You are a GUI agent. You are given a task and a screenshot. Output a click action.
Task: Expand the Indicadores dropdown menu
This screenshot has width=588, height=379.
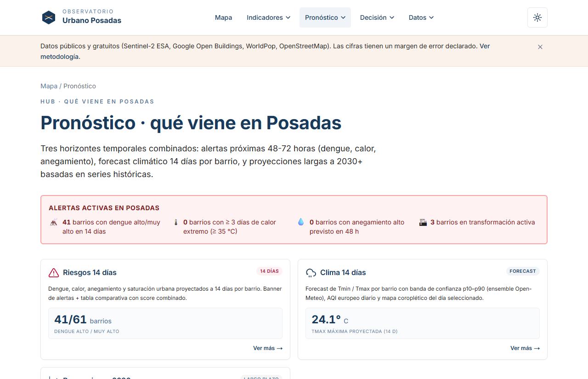pos(268,17)
